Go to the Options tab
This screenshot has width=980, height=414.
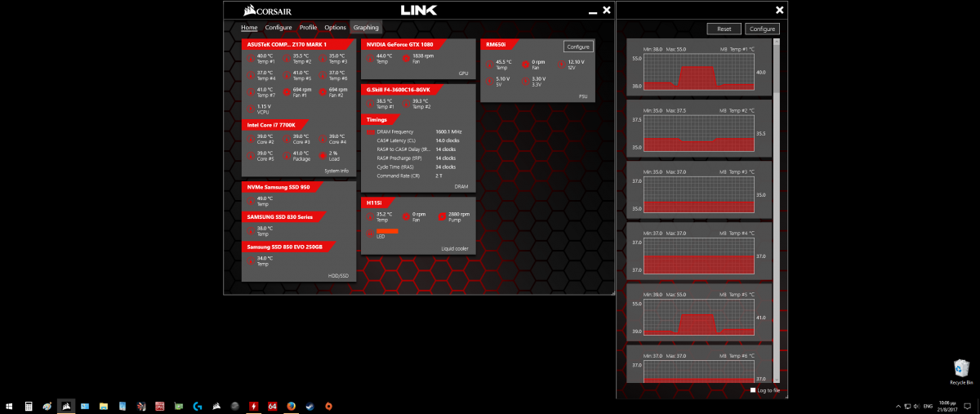click(336, 28)
